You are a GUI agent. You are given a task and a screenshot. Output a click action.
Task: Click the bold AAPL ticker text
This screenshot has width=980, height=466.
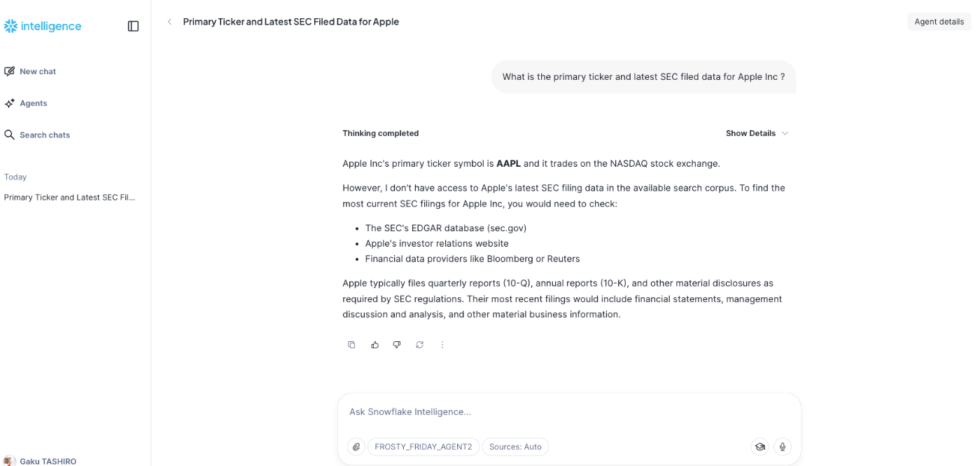click(508, 163)
